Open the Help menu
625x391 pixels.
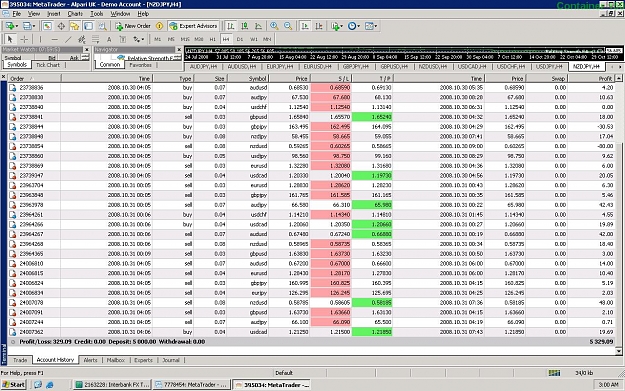click(x=143, y=14)
